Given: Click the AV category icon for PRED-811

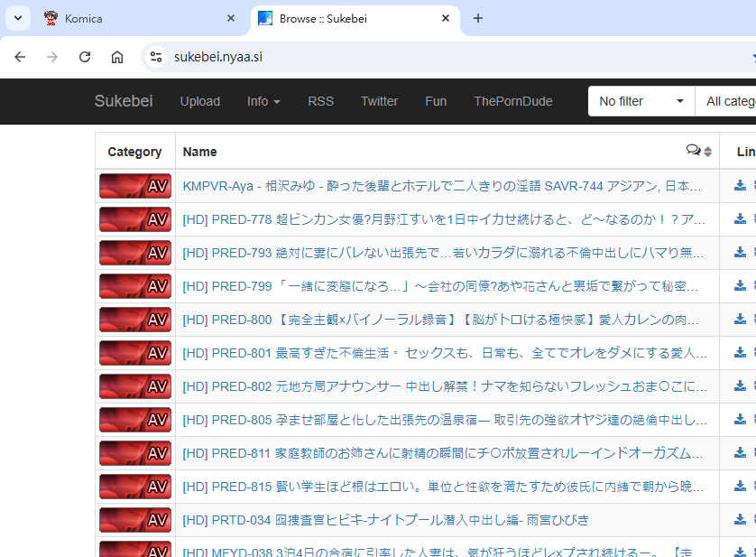Looking at the screenshot, I should pyautogui.click(x=135, y=453).
